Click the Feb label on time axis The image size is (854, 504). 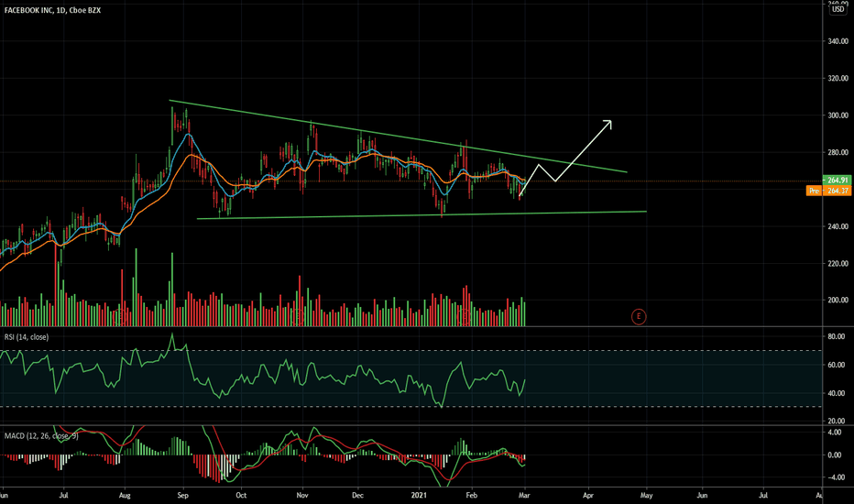pyautogui.click(x=472, y=495)
